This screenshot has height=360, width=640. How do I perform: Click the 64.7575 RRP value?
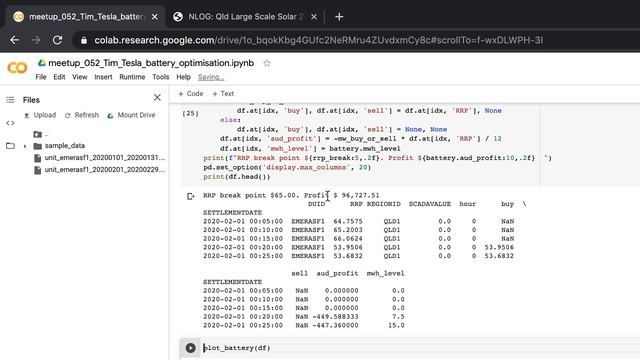pos(348,221)
